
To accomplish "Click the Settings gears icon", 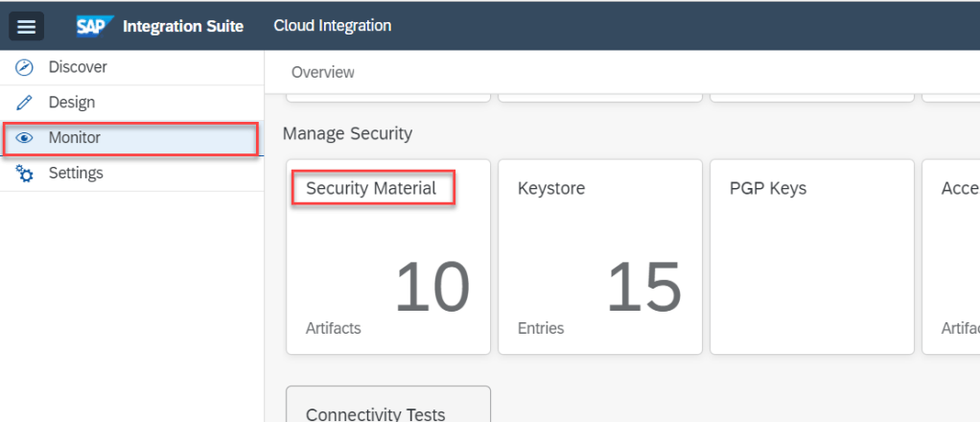I will [26, 174].
